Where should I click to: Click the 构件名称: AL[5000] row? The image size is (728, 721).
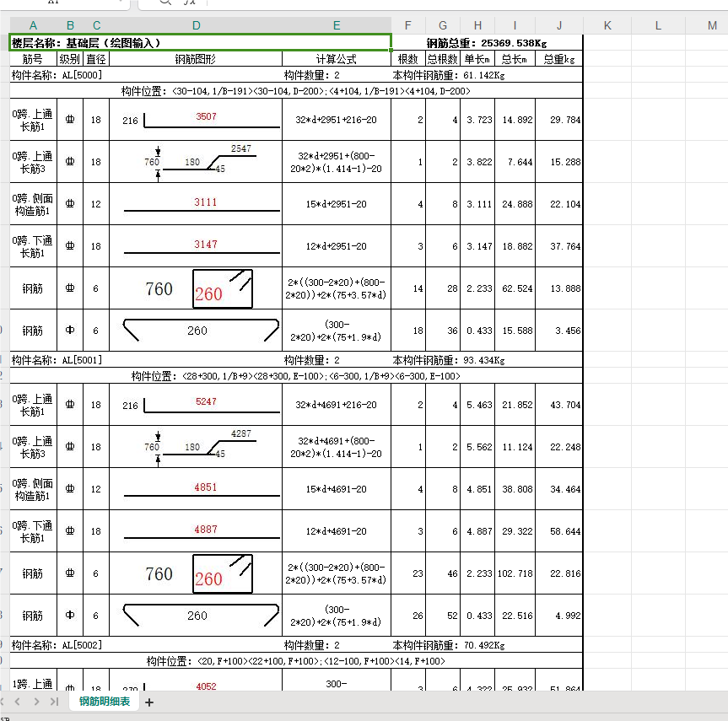click(x=296, y=75)
